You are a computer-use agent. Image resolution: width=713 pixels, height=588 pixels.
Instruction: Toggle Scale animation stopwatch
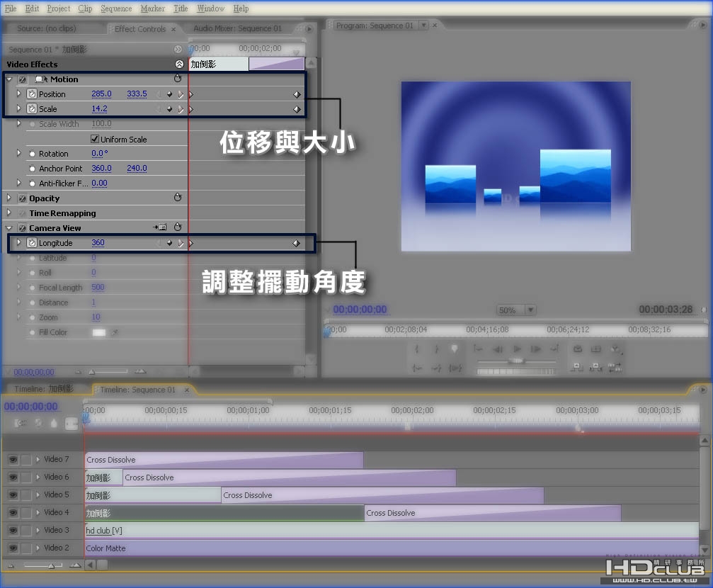[x=32, y=109]
